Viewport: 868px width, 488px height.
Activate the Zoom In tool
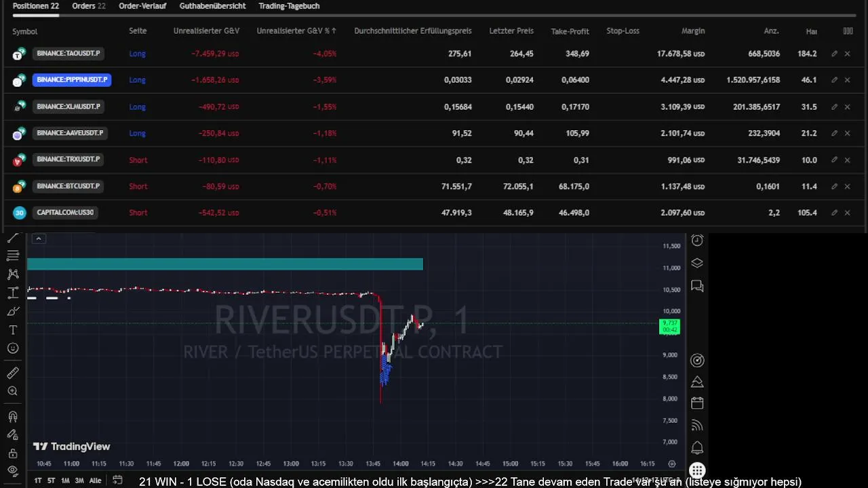13,391
